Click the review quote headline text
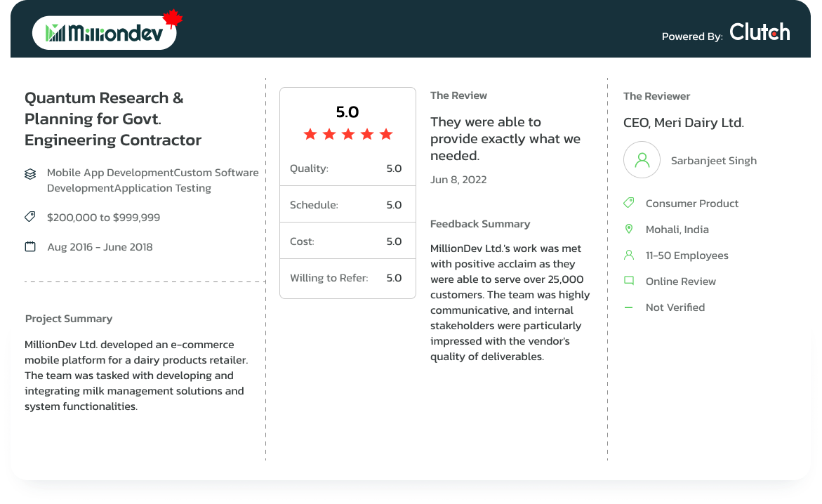The width and height of the screenshot is (822, 504). coord(505,139)
